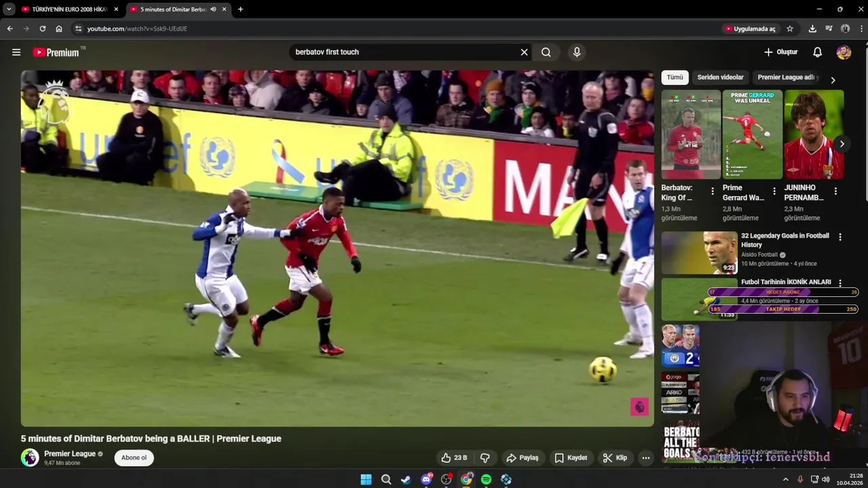The image size is (868, 488).
Task: Show more filter chips arrow
Action: click(833, 79)
